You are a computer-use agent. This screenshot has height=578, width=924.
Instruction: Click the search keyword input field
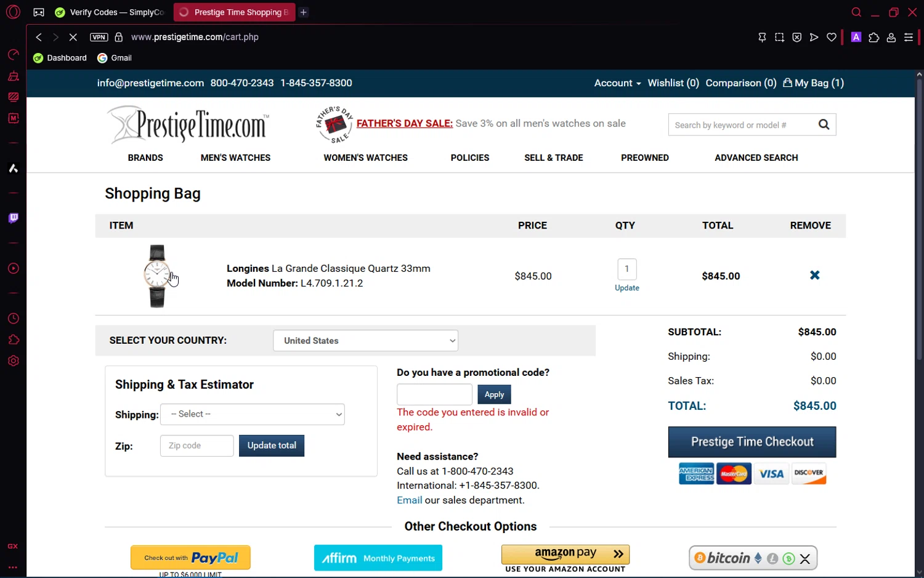pos(742,125)
